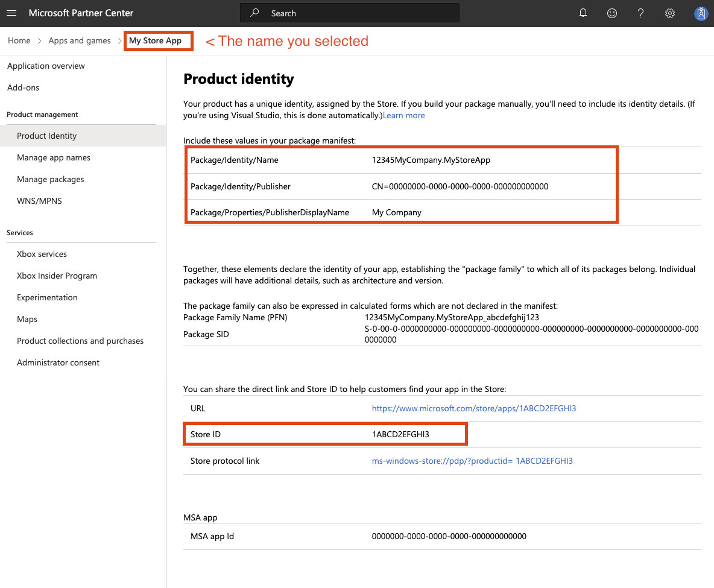
Task: Click the Learn more link
Action: [x=403, y=115]
